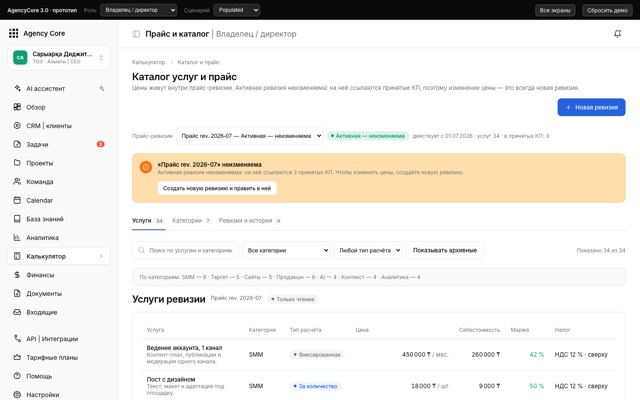Open the Ведение аккаунта, 1 канал row
This screenshot has width=640, height=400.
[x=379, y=355]
